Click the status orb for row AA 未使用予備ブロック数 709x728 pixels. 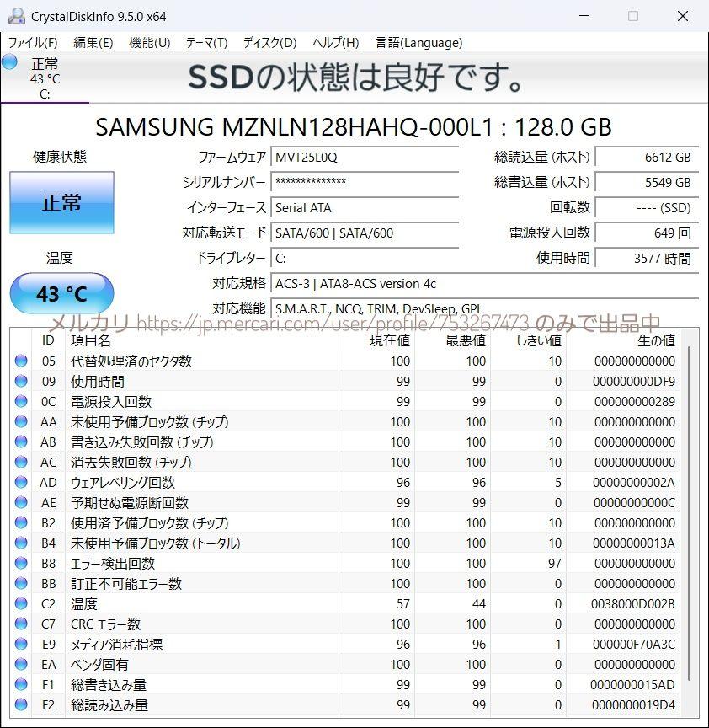(x=21, y=421)
